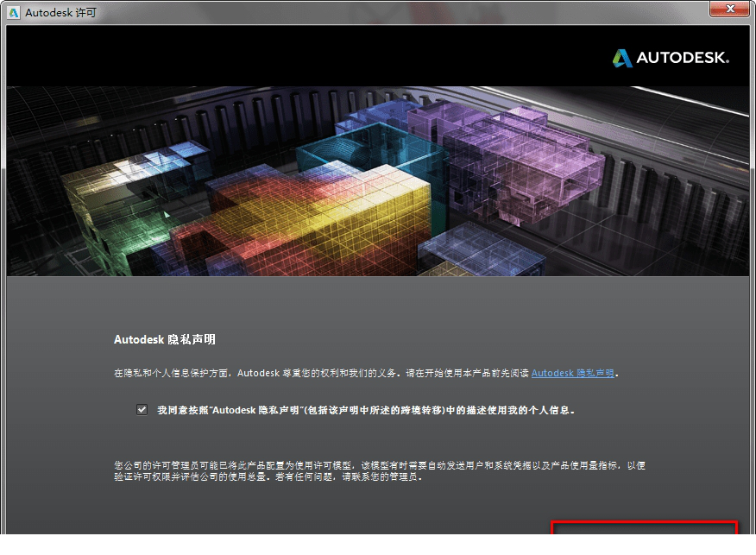Click the Autodesk app icon in title bar
Screen dimensions: 756x555
14,13
